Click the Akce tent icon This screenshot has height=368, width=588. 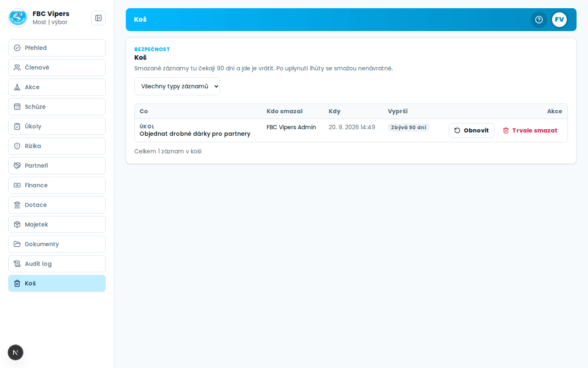pyautogui.click(x=17, y=87)
